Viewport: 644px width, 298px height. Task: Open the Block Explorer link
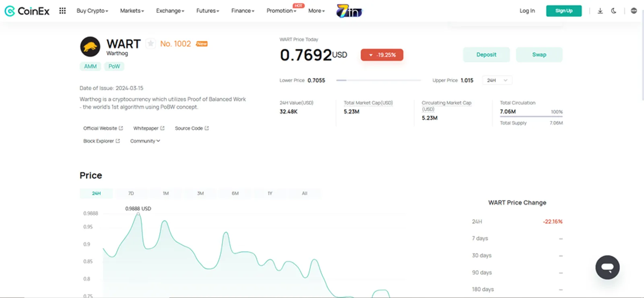click(x=101, y=141)
